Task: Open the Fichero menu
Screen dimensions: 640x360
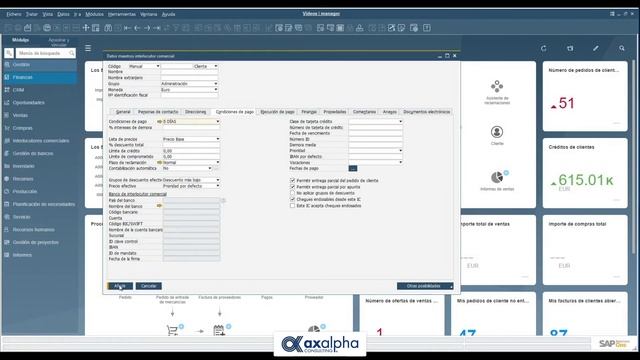Action: point(14,14)
